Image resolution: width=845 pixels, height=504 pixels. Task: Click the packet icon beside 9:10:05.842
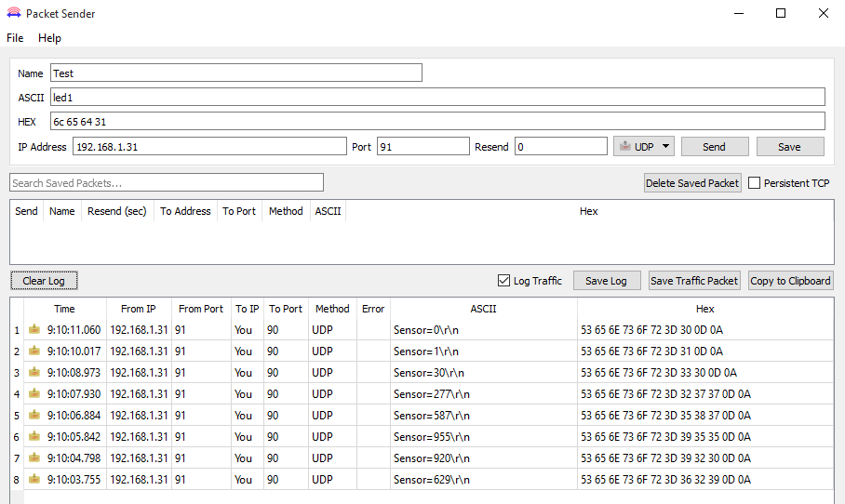34,436
